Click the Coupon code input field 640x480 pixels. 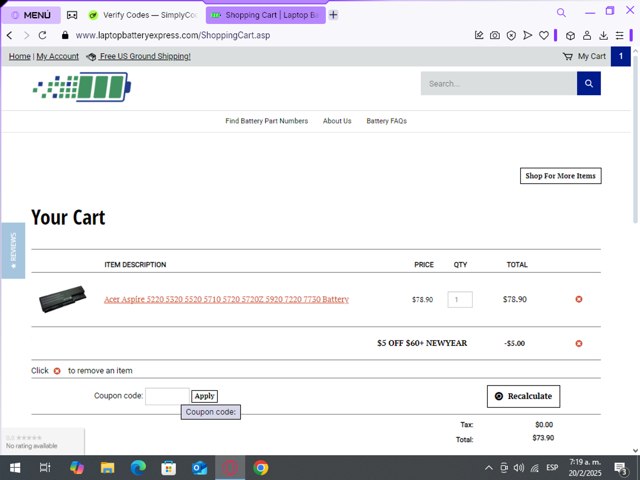(x=167, y=396)
